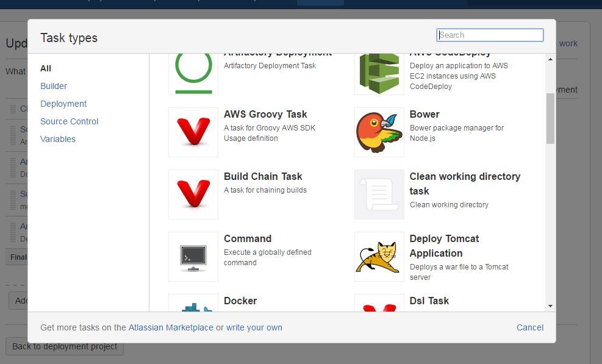Image resolution: width=602 pixels, height=364 pixels.
Task: Click the Docker task title
Action: (x=240, y=301)
